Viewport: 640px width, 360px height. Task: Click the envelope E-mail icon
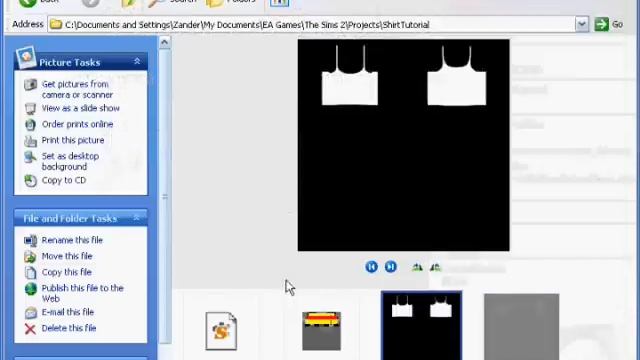pyautogui.click(x=30, y=313)
